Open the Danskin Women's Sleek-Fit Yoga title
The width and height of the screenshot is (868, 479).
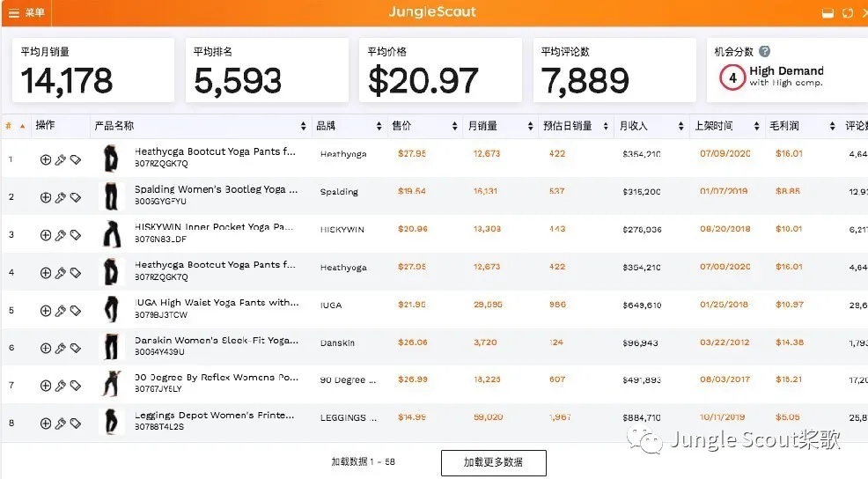pos(217,340)
